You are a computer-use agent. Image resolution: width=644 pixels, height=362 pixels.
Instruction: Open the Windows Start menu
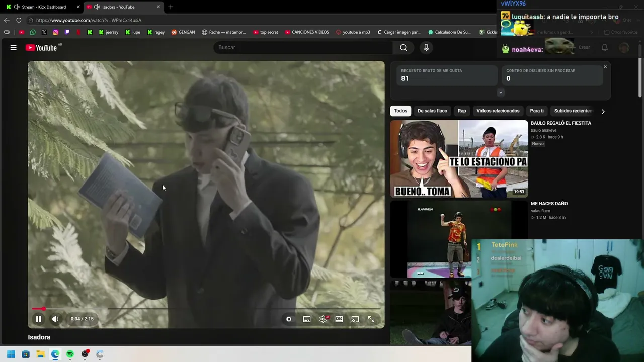pos(11,354)
